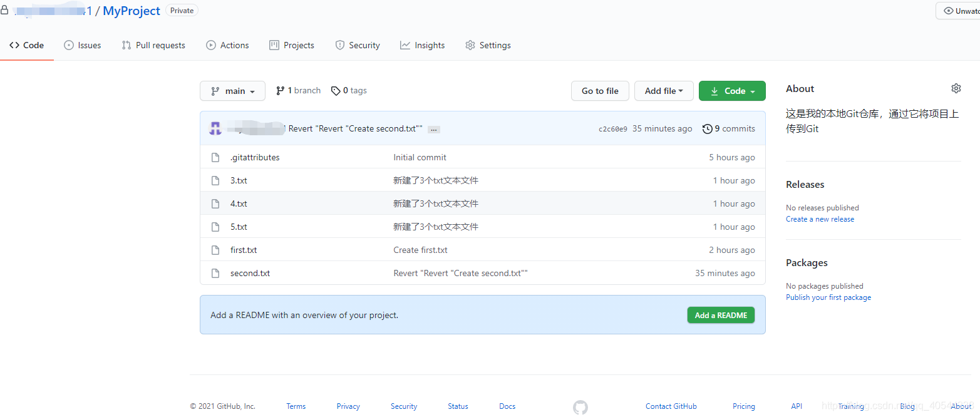Open commit message in 3.txt row
The height and width of the screenshot is (417, 980).
(x=436, y=180)
